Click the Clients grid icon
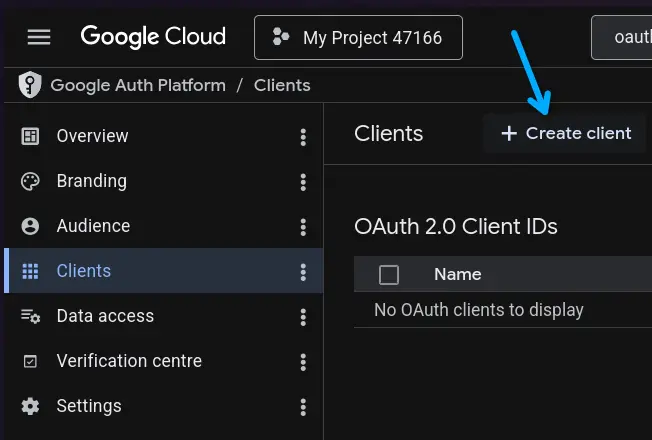This screenshot has width=652, height=440. [x=30, y=271]
